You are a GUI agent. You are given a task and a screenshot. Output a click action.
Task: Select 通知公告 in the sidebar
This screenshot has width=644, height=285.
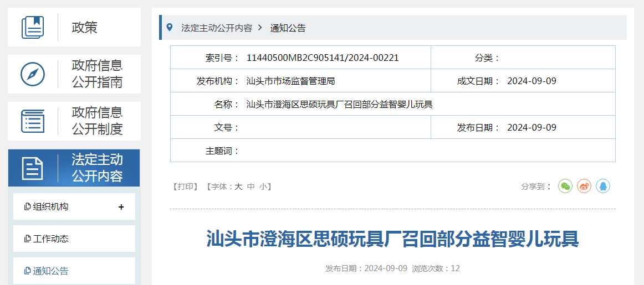[x=50, y=271]
